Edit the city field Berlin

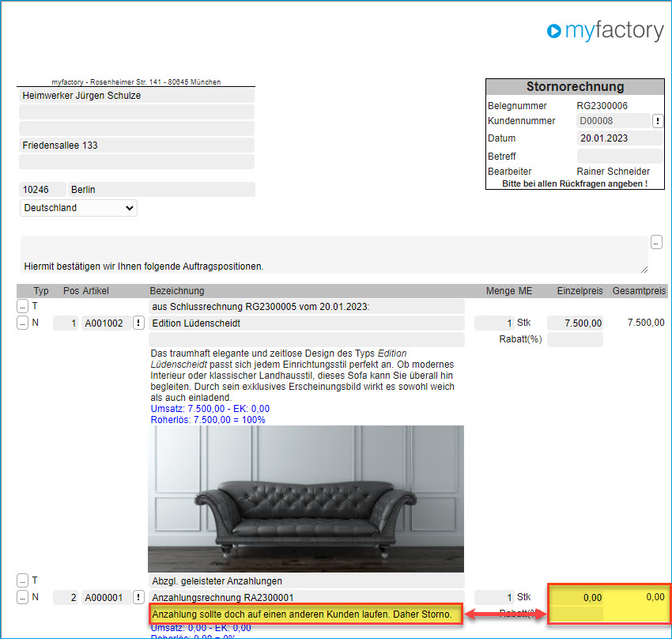point(161,190)
